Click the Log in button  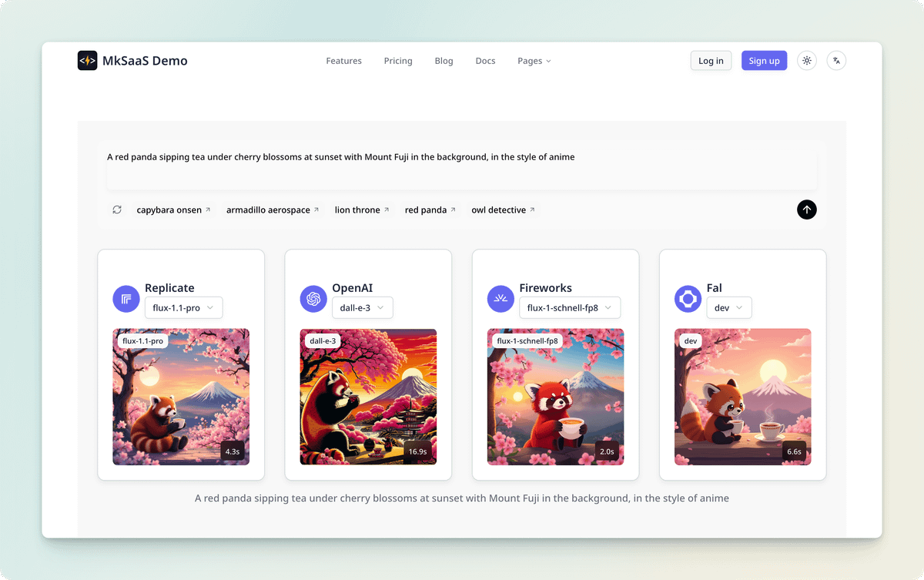tap(711, 61)
